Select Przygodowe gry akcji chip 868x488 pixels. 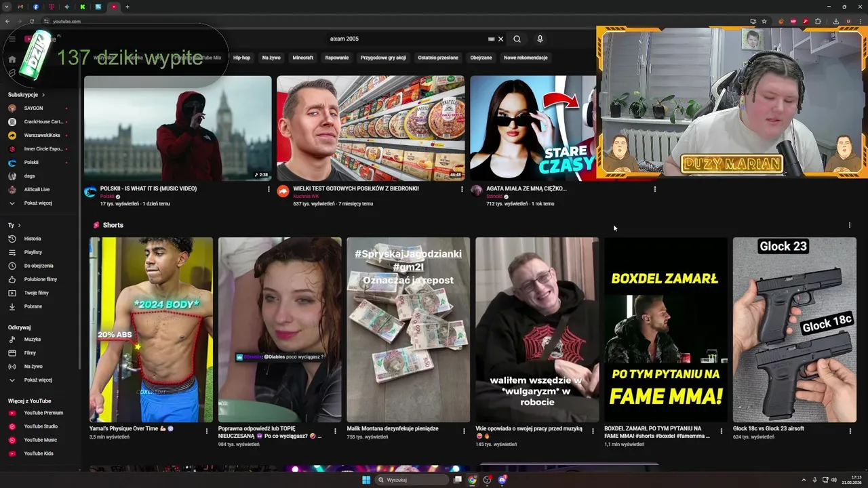(383, 58)
